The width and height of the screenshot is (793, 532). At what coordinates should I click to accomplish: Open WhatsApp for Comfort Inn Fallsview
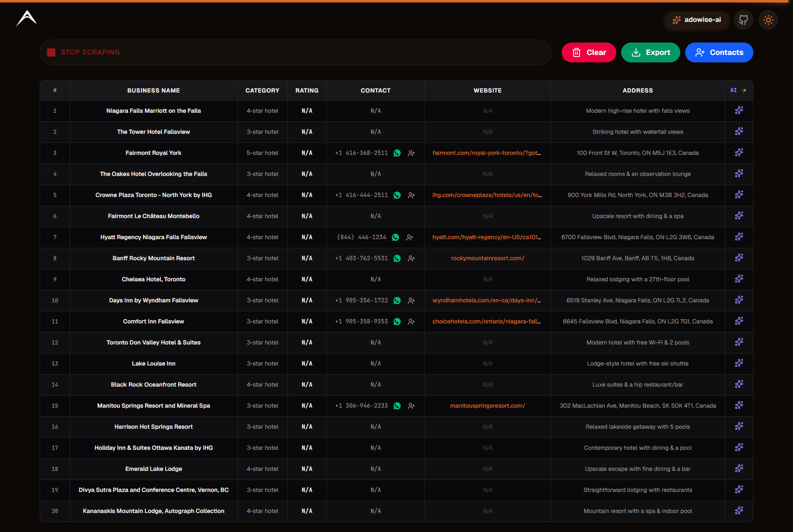point(397,321)
